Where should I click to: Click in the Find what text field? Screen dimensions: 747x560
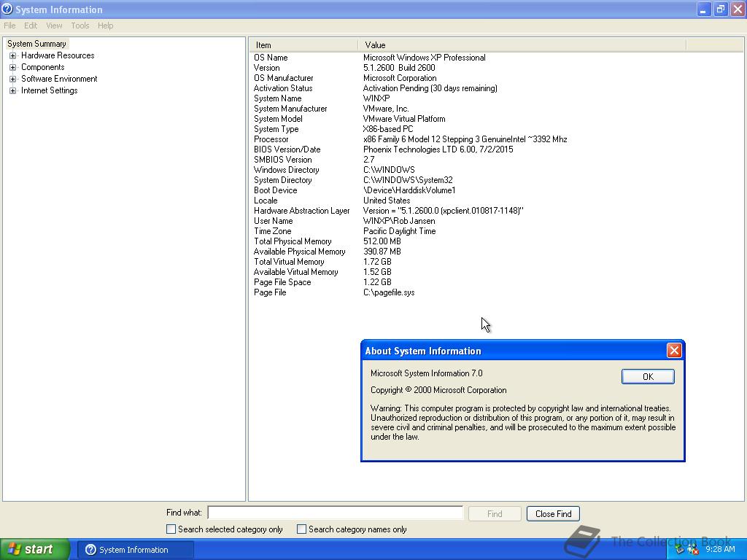336,513
